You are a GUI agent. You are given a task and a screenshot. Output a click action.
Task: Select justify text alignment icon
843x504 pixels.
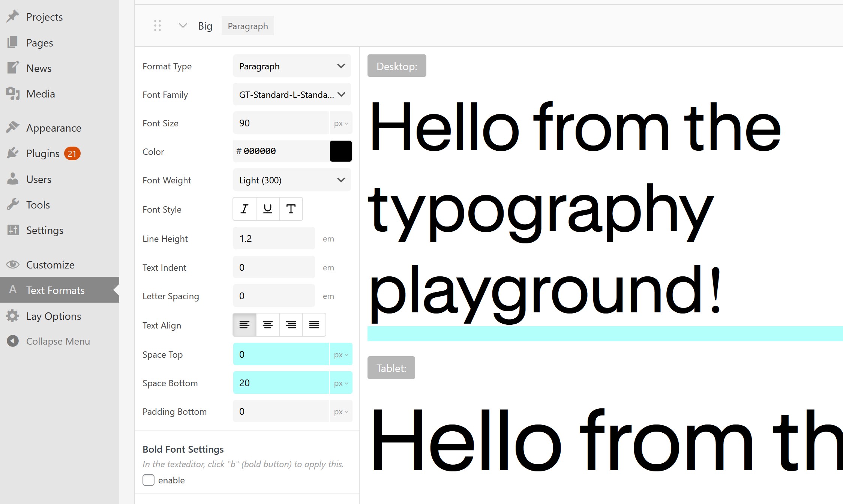(x=314, y=325)
